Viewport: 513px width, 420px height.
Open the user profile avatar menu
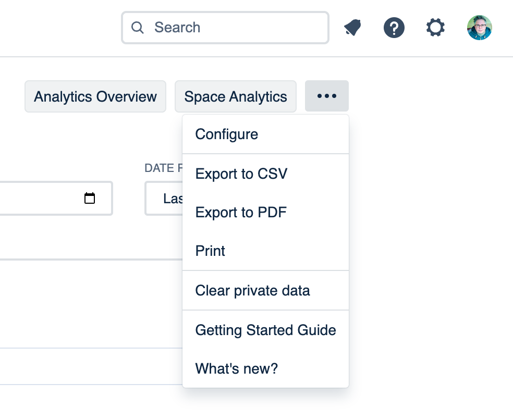pyautogui.click(x=479, y=28)
